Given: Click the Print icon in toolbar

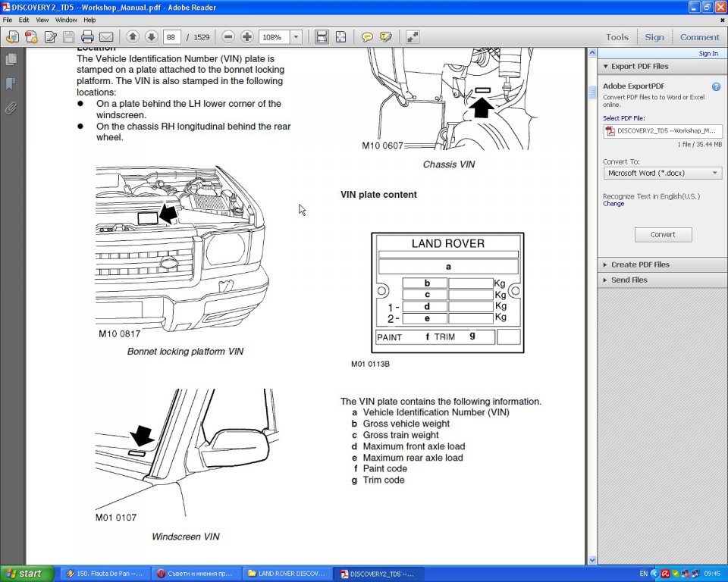Looking at the screenshot, I should pos(87,37).
